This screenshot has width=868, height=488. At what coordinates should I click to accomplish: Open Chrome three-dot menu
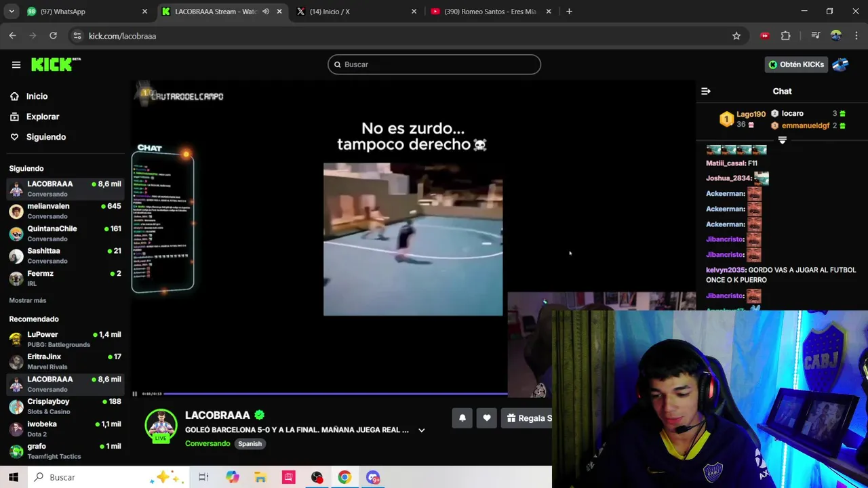pyautogui.click(x=857, y=36)
